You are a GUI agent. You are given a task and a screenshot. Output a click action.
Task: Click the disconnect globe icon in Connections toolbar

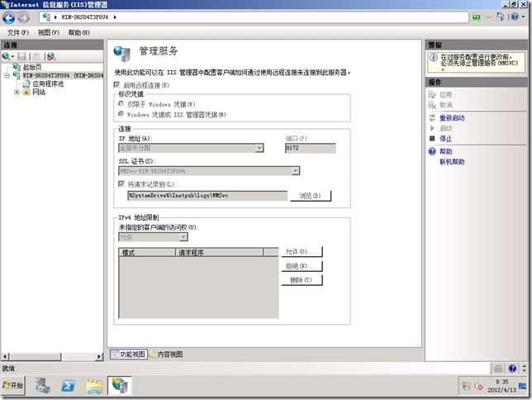point(51,57)
